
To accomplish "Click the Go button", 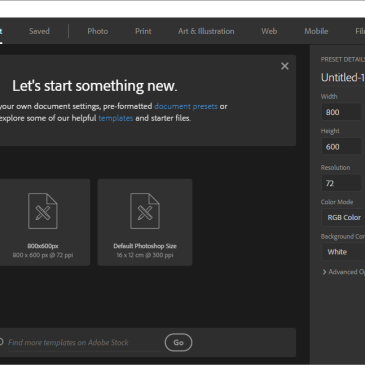I will tap(178, 342).
